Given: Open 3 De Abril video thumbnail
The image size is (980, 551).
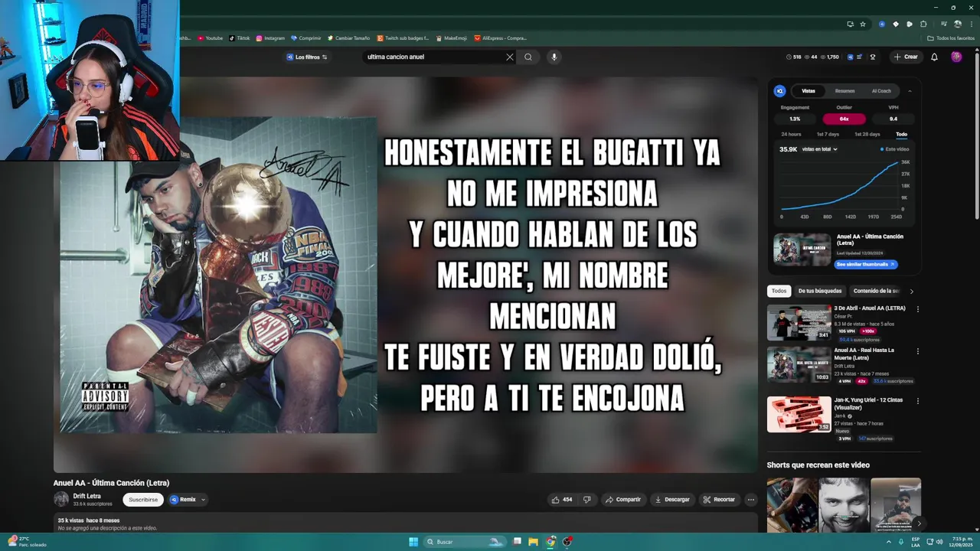Looking at the screenshot, I should coord(799,322).
